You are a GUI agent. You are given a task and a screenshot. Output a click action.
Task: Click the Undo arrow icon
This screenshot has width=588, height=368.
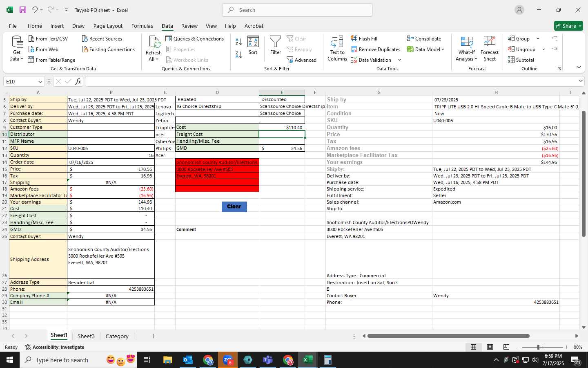click(35, 10)
